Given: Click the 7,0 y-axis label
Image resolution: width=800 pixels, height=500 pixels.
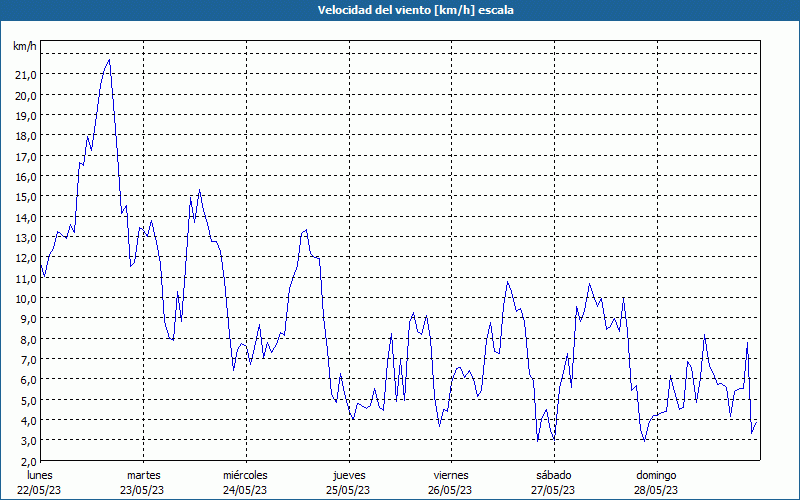Looking at the screenshot, I should tap(29, 360).
